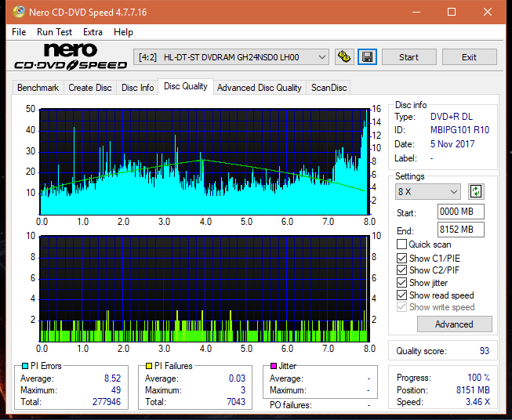
Task: Click the cyan PI Errors legend swatch
Action: point(25,366)
